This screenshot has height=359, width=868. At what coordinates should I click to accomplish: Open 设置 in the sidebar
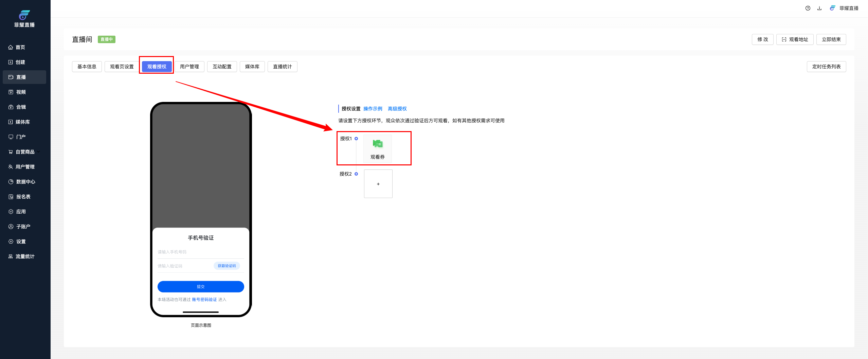coord(21,241)
